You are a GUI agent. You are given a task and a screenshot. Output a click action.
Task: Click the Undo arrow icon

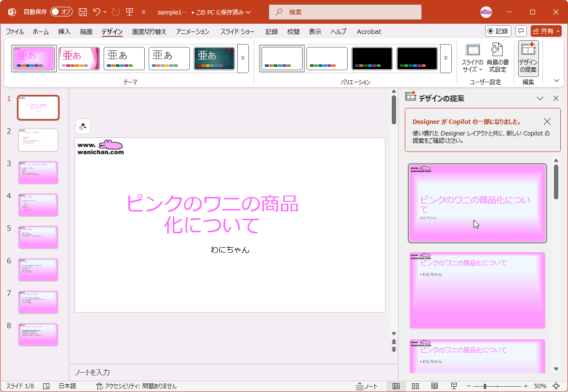point(97,12)
